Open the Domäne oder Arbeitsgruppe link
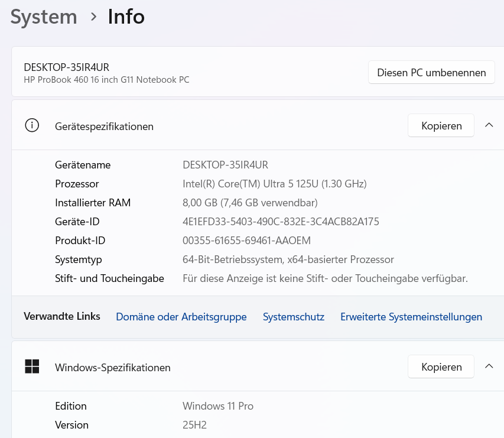The width and height of the screenshot is (504, 438). click(x=181, y=317)
